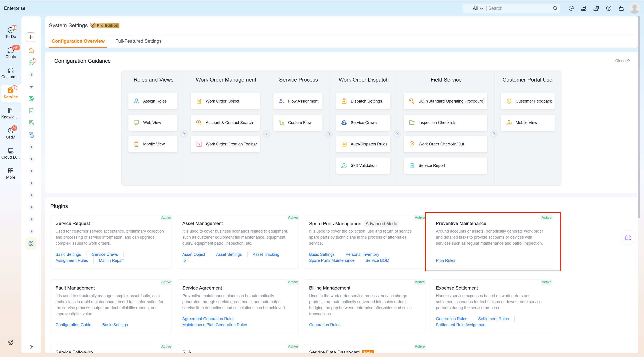Viewport: 644px width, 357px height.
Task: Click the arrow before the Customer Portal User column
Action: point(494,134)
